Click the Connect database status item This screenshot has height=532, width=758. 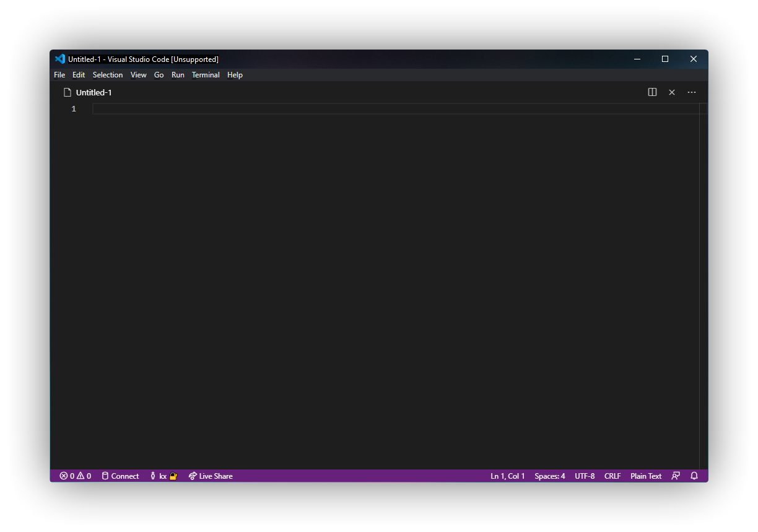click(120, 476)
